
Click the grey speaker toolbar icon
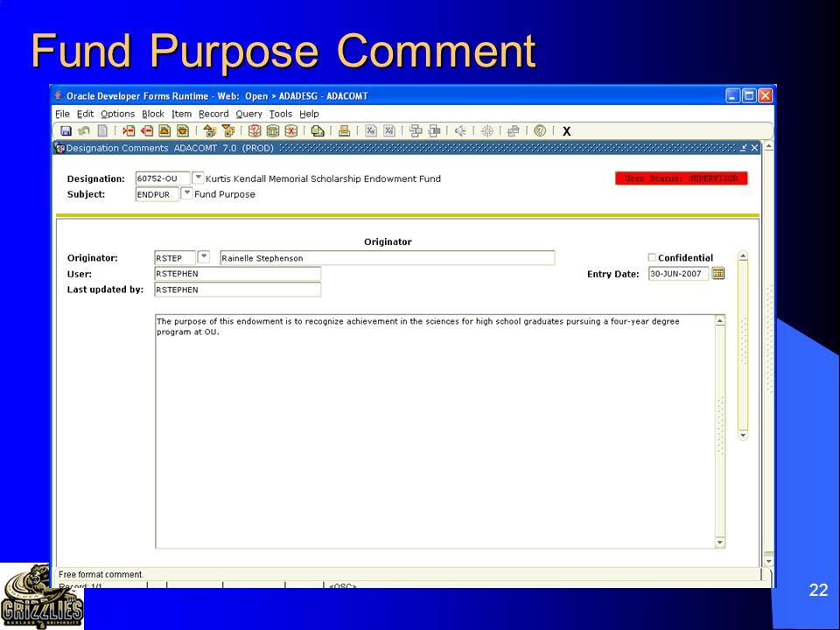tap(460, 130)
